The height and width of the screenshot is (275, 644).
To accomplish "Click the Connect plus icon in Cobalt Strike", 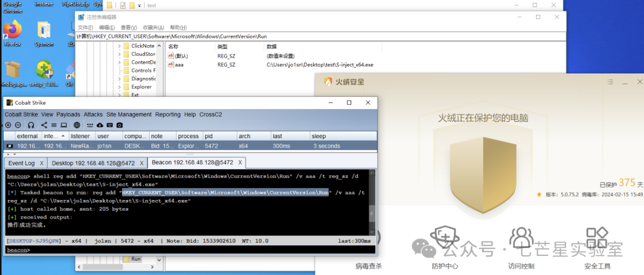I will point(8,125).
